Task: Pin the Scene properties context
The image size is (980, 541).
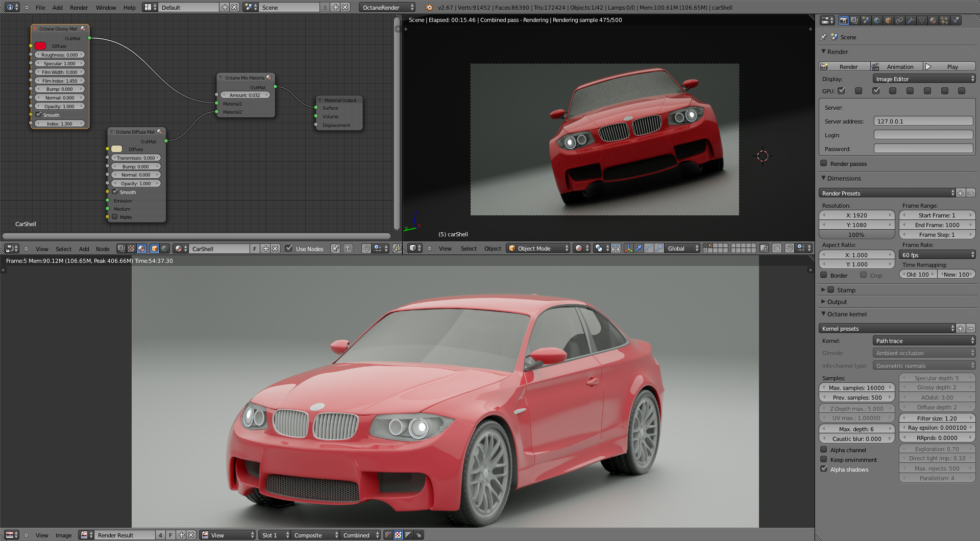Action: point(823,37)
